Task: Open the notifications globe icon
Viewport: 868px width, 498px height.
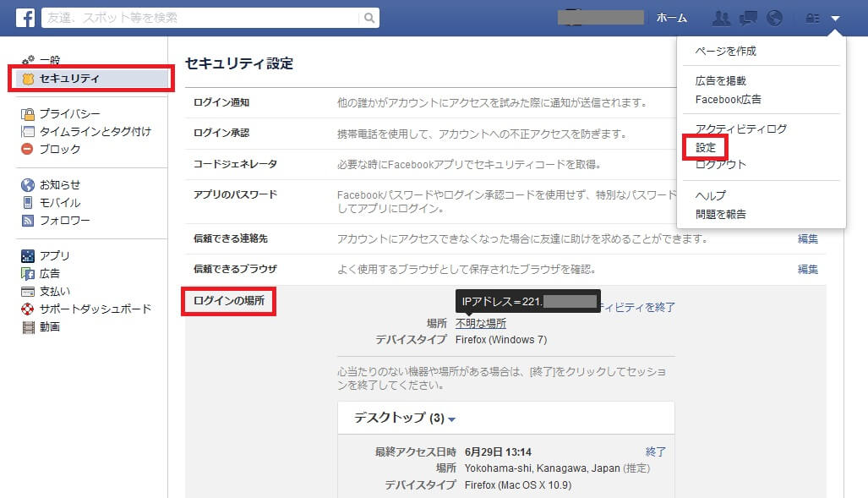Action: click(774, 19)
